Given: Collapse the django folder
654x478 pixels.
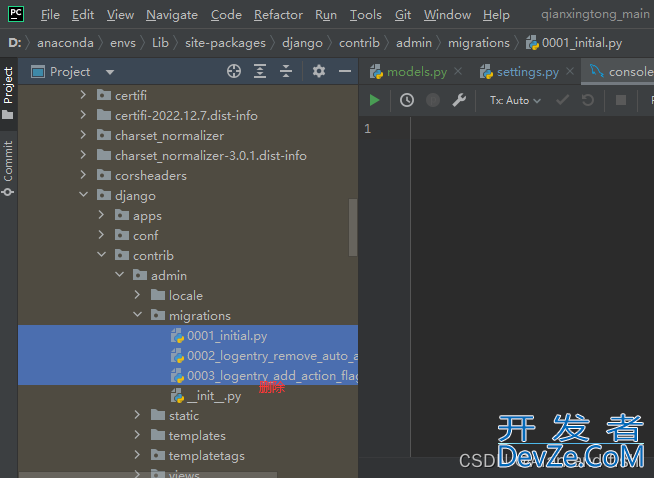Looking at the screenshot, I should [83, 195].
